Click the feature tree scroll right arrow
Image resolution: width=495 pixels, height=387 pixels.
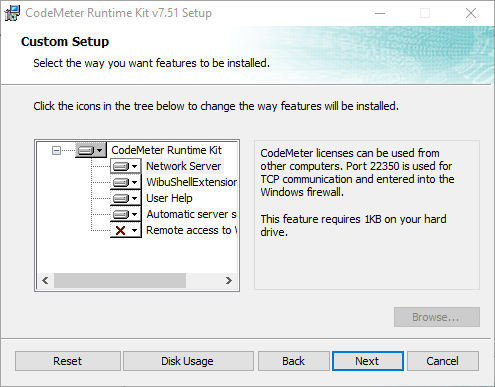(x=229, y=280)
